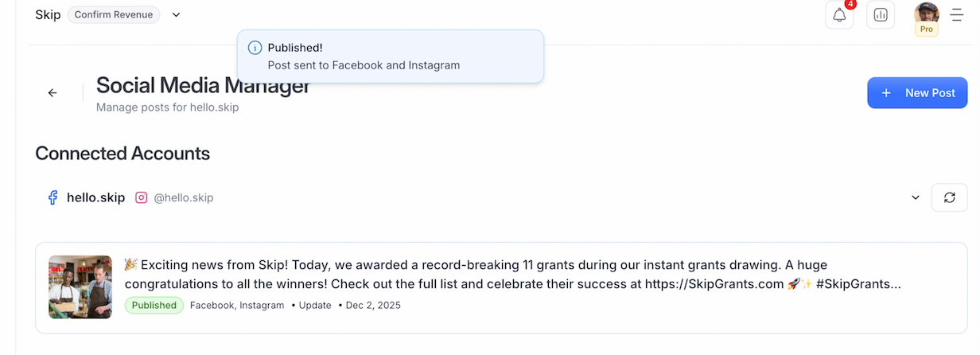Click the New Post button
The height and width of the screenshot is (355, 980).
917,93
